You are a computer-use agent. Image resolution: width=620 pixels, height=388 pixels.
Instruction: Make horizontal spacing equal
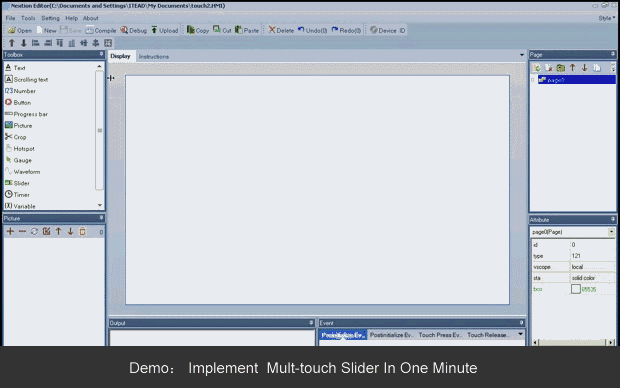pos(84,43)
